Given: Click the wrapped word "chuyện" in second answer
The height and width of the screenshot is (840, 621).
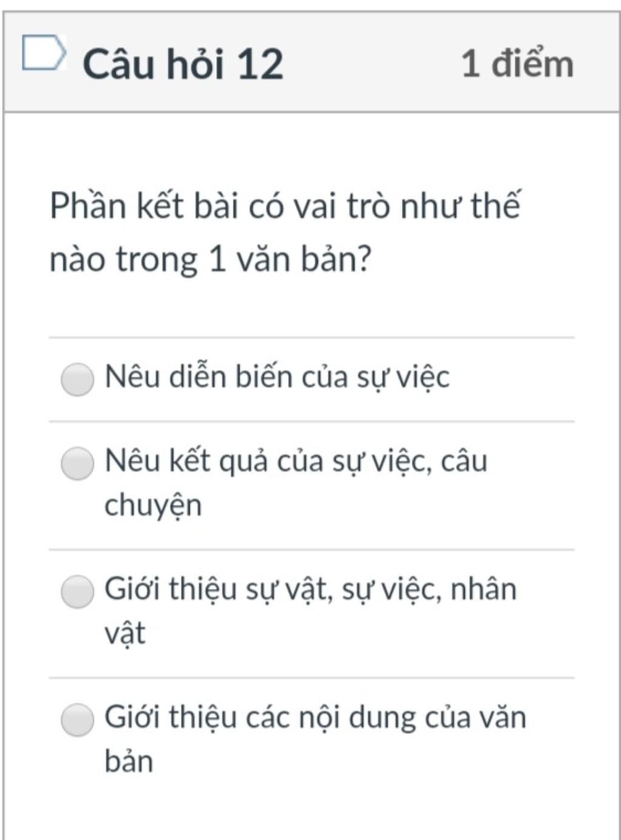Looking at the screenshot, I should pos(153,505).
